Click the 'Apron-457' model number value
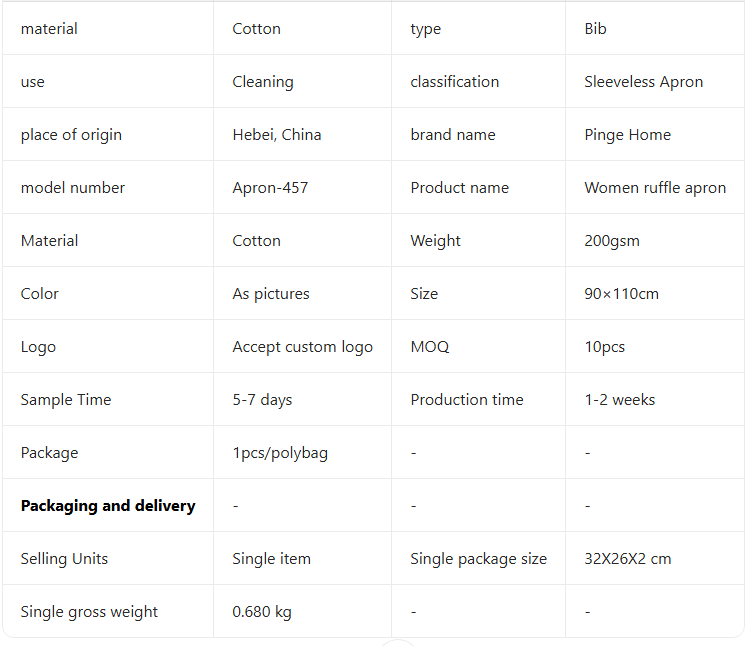 tap(270, 188)
